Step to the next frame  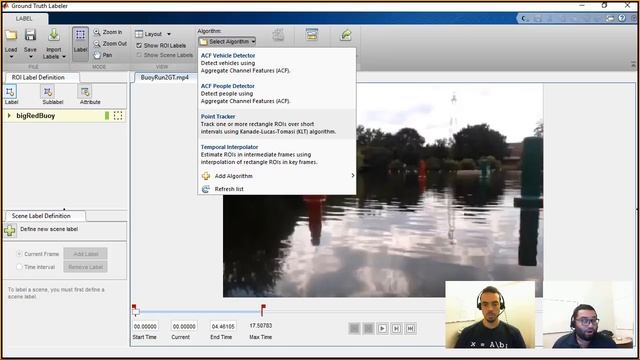tap(396, 329)
